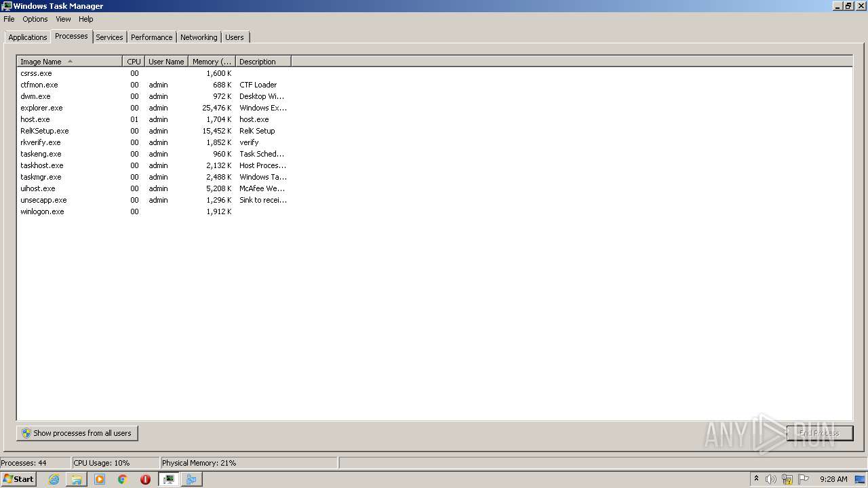Click the taskbar clock showing 9:28 AM
868x488 pixels.
coord(833,479)
